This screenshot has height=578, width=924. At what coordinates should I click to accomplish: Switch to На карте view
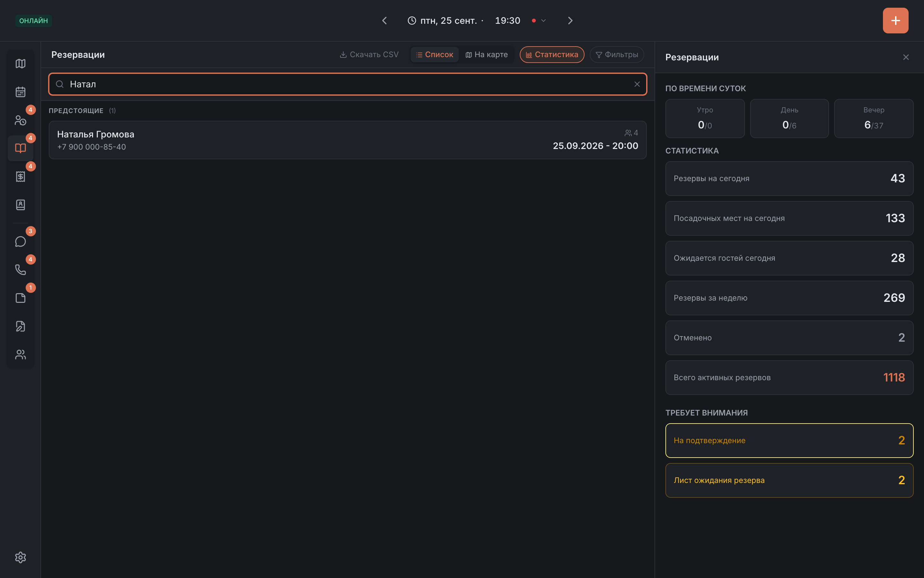point(486,55)
